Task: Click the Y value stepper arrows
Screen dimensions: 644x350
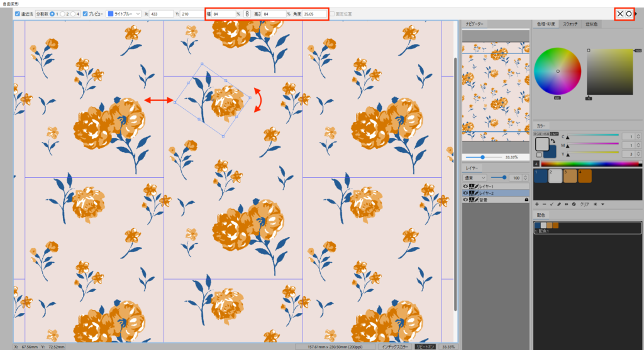Action: pos(638,154)
